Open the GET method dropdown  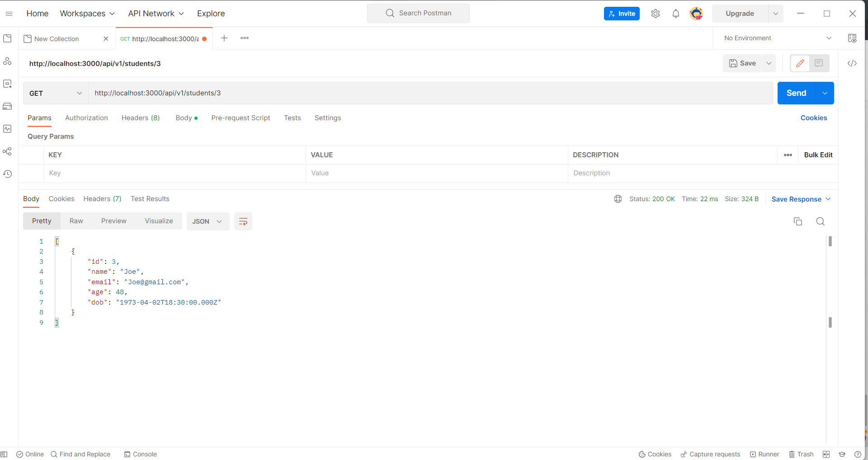click(x=55, y=93)
